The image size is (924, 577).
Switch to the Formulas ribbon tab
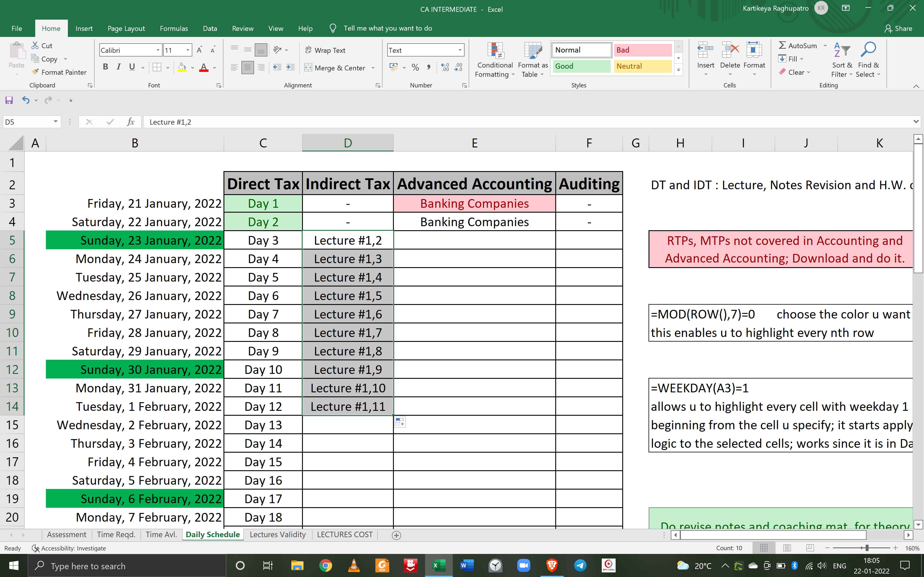(174, 28)
